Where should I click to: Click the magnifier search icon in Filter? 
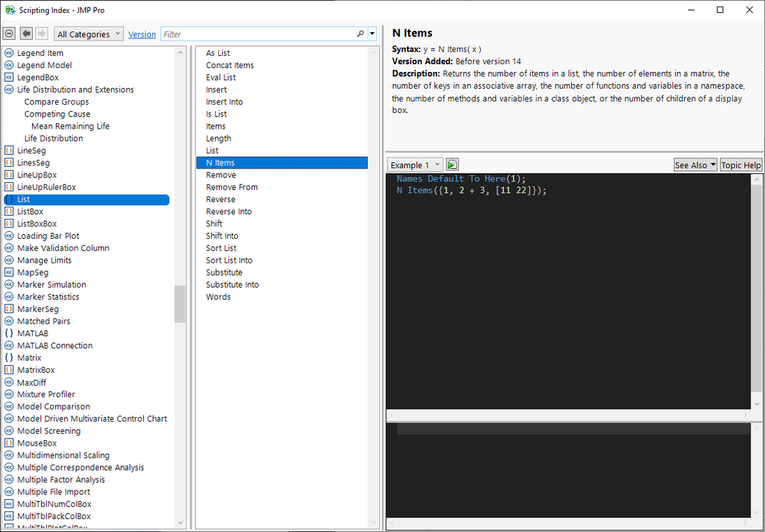pos(361,34)
